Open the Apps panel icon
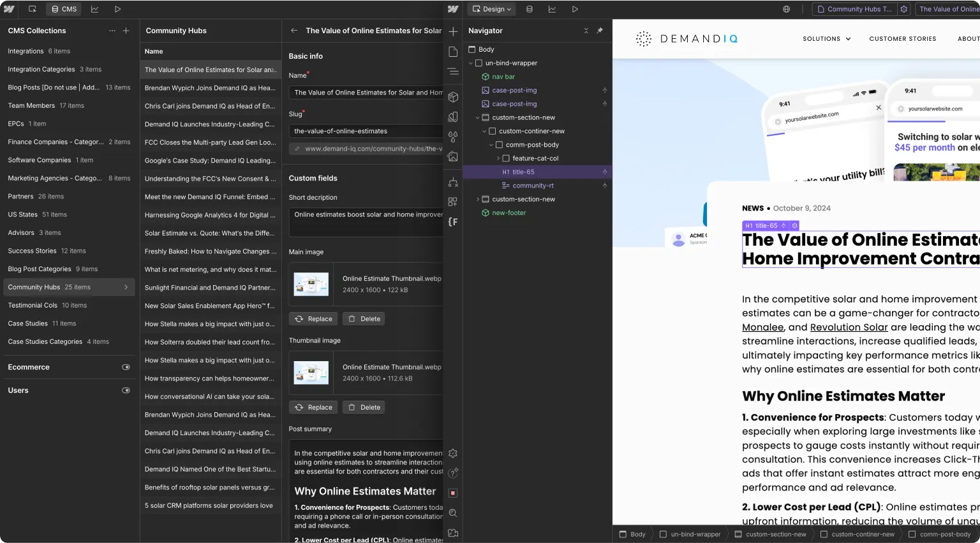The height and width of the screenshot is (543, 980). [x=453, y=202]
